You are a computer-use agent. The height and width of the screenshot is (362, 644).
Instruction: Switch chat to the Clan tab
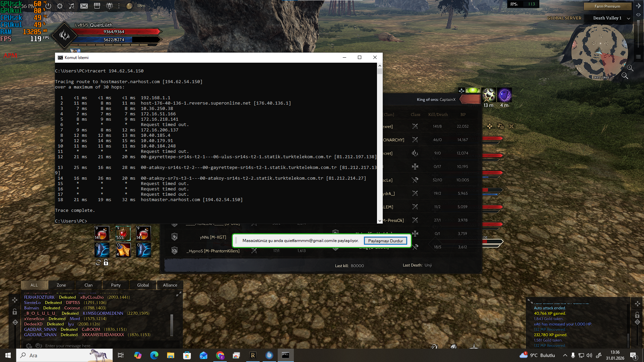(x=89, y=285)
